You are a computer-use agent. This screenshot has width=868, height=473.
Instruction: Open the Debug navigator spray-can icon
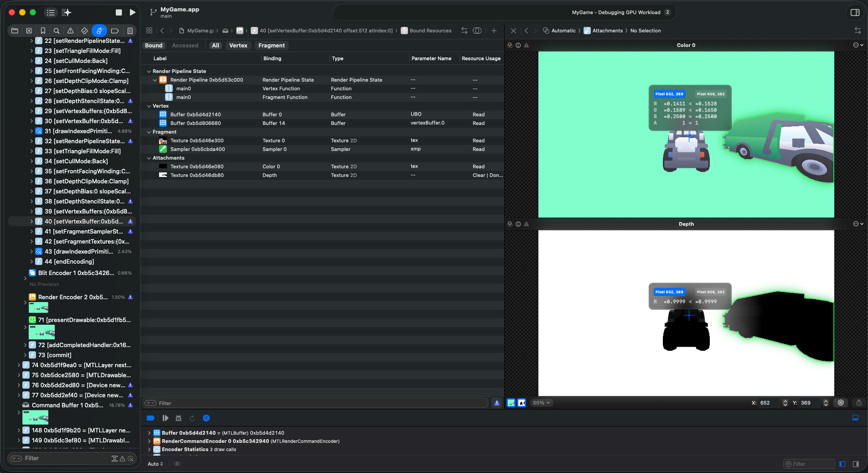(x=99, y=31)
